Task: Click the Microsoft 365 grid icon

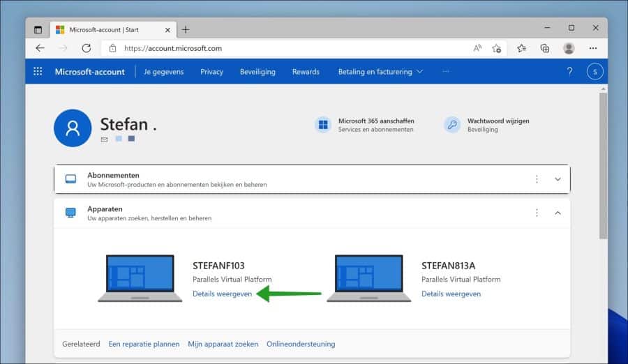Action: click(x=323, y=125)
